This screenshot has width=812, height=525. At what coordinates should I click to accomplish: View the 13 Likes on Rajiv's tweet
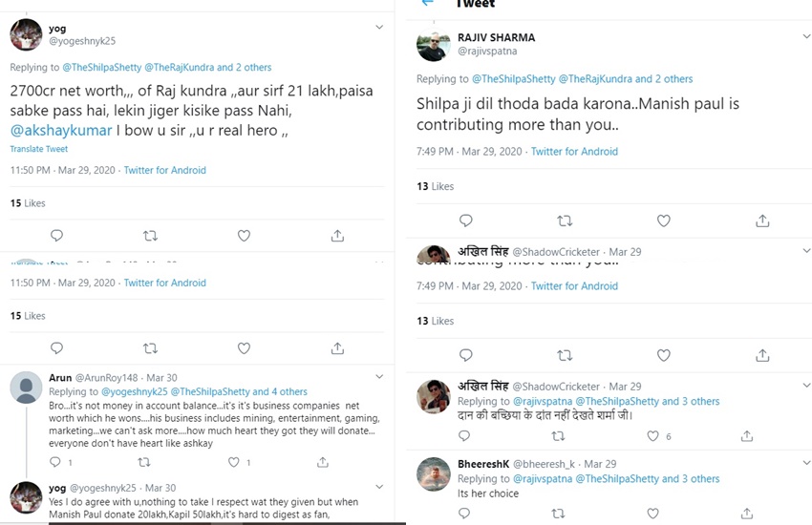click(435, 186)
